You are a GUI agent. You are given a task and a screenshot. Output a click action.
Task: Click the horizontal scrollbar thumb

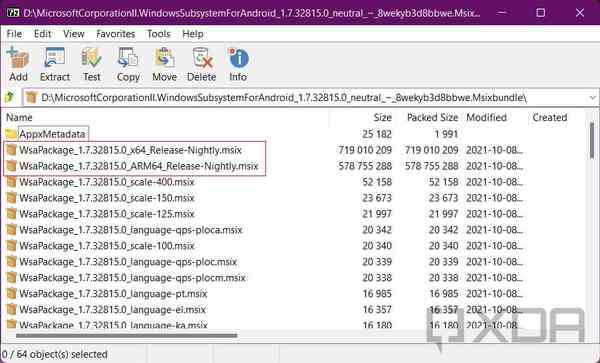click(126, 336)
